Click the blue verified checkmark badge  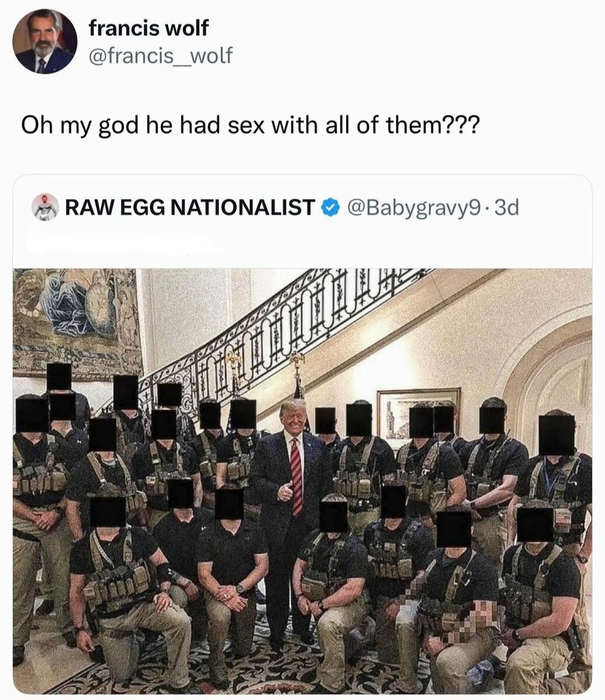point(331,206)
